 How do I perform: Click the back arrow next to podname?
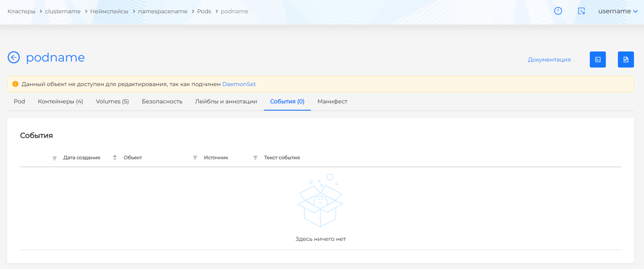pyautogui.click(x=14, y=57)
